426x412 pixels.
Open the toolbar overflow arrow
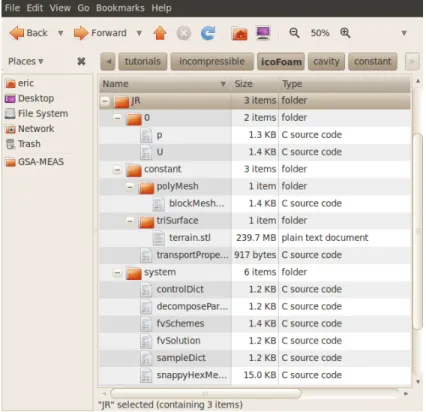coord(404,33)
